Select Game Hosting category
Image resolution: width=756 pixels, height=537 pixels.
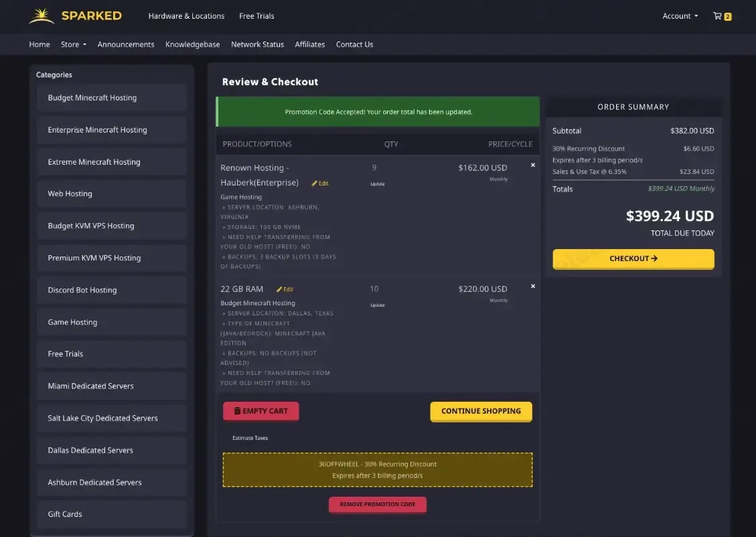tap(112, 322)
